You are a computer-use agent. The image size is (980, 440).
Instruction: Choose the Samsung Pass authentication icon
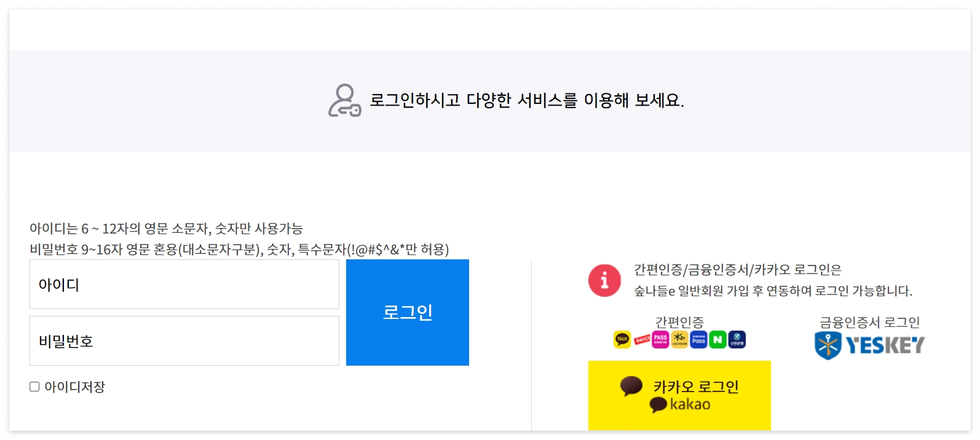(698, 339)
